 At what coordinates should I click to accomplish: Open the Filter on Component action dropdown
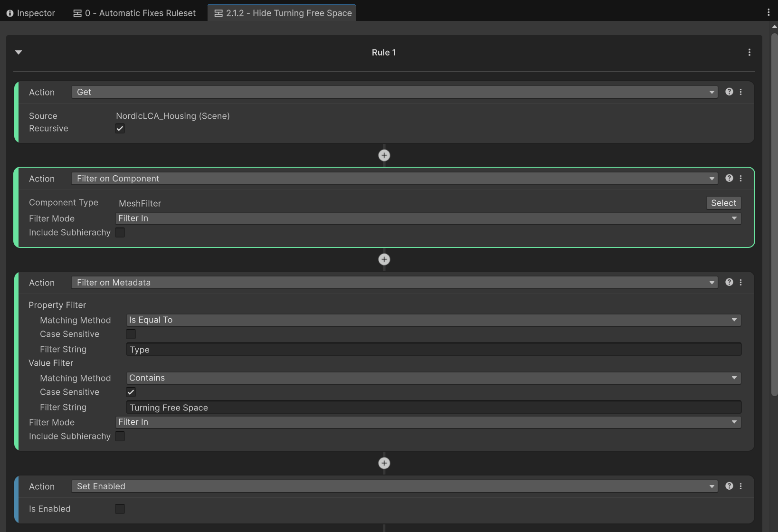coord(394,179)
